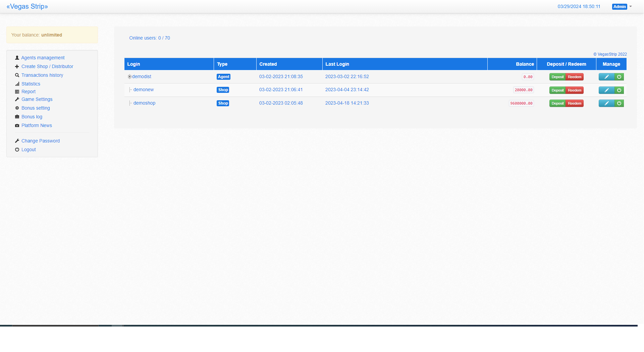The height and width of the screenshot is (352, 644).
Task: Click the briefcase icon beside Bonus log
Action: [17, 117]
